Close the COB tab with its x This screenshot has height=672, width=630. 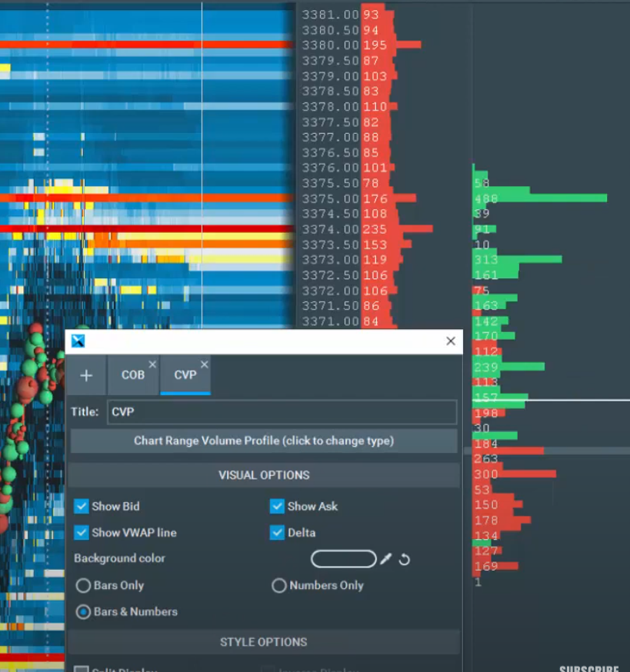coord(152,364)
